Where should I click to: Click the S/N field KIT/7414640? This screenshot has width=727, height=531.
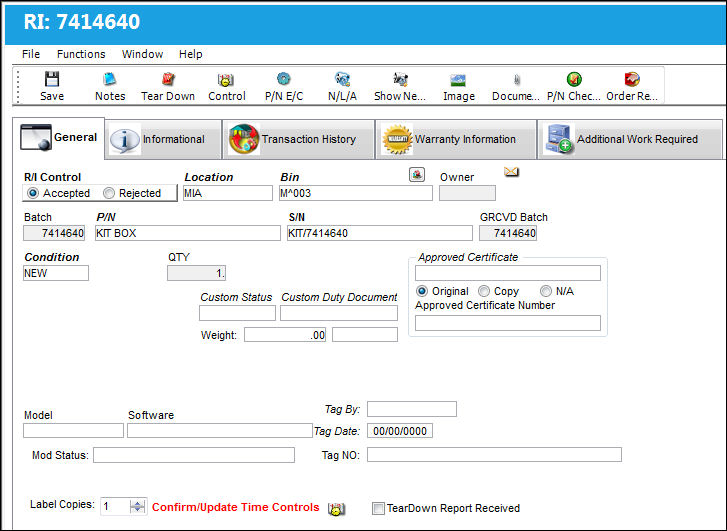tap(380, 233)
